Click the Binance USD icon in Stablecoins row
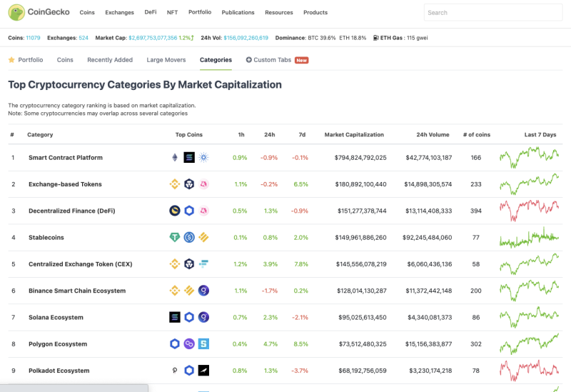Image resolution: width=571 pixels, height=392 pixels. (x=203, y=237)
